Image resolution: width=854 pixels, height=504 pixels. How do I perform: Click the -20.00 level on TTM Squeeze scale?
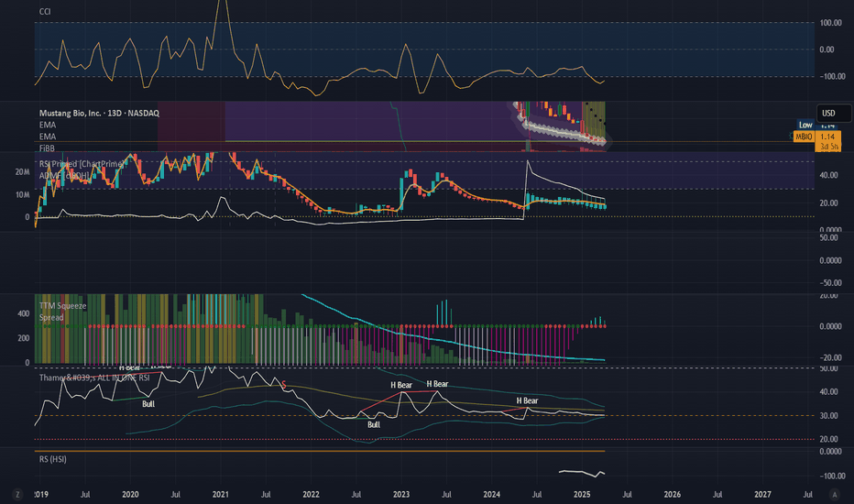[830, 358]
